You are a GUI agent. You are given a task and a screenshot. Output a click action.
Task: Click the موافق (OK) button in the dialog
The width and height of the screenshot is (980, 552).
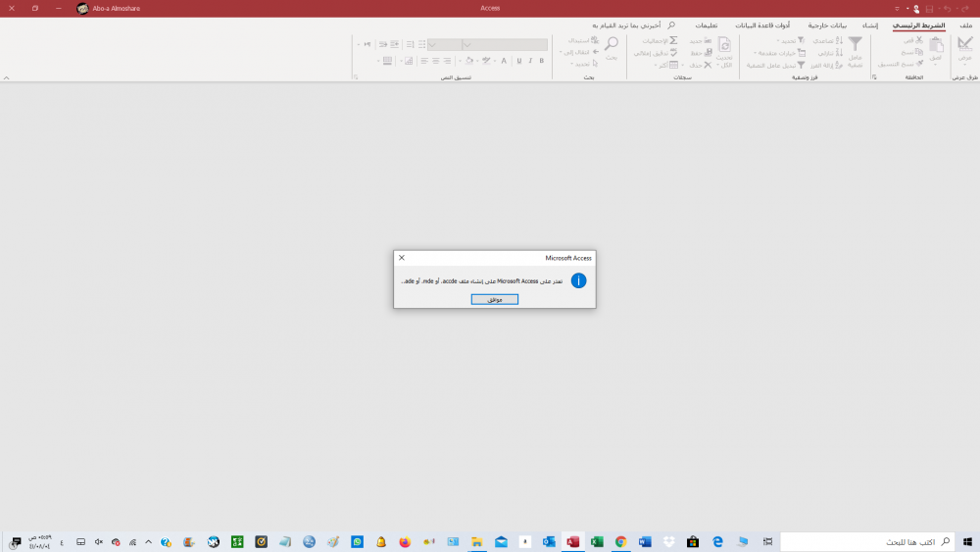point(494,299)
